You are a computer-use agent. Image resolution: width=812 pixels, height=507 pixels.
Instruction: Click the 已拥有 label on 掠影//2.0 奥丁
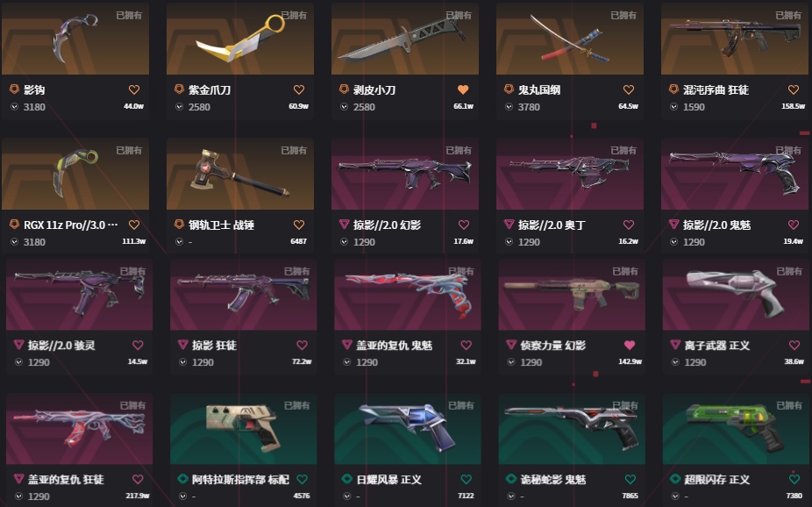tap(623, 150)
